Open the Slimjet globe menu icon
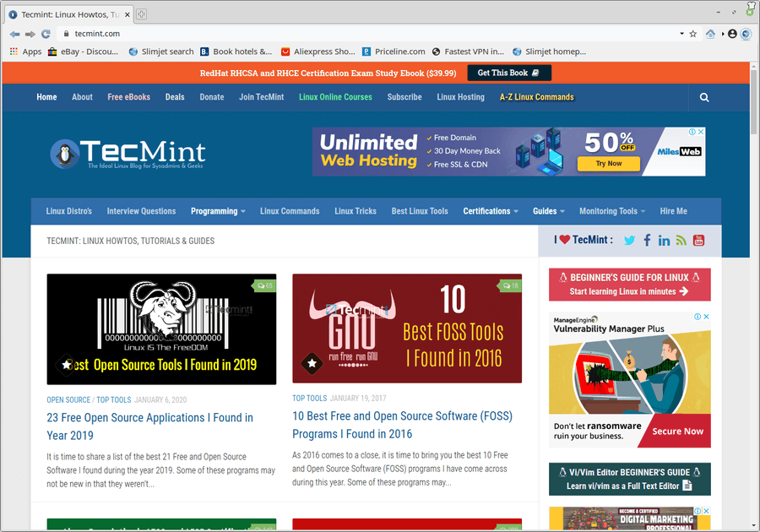Screen dimensions: 760x532 (746, 34)
